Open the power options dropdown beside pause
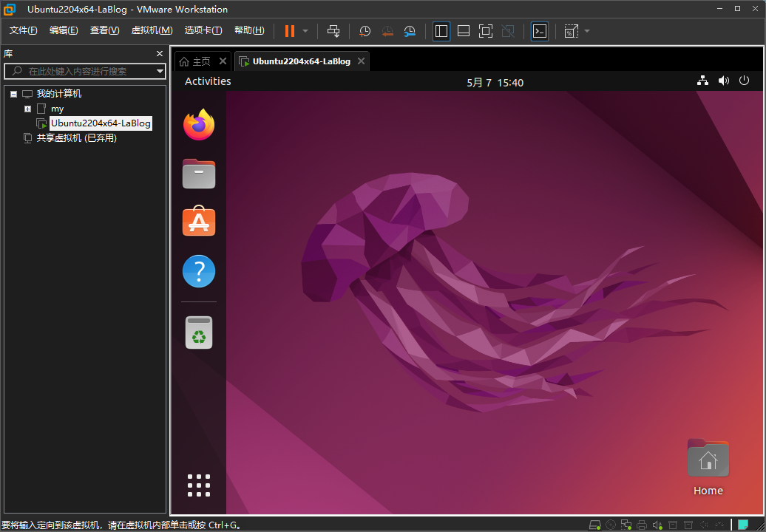 click(305, 31)
